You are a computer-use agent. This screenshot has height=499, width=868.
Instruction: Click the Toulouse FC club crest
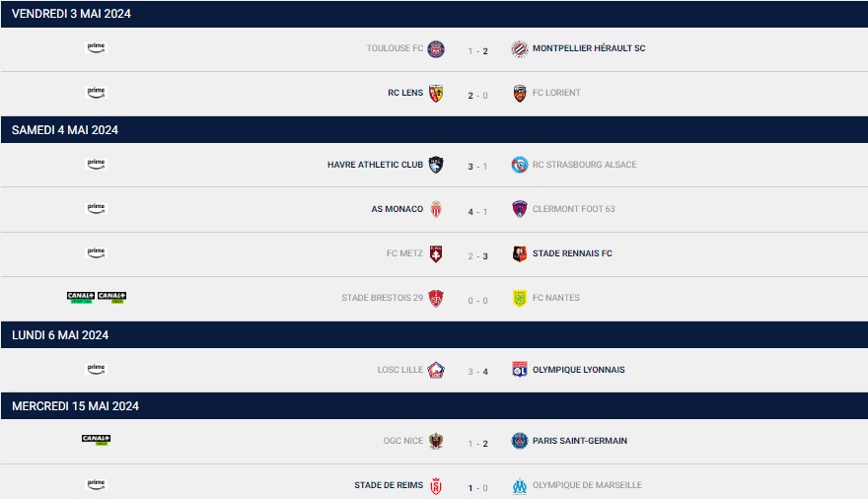(436, 48)
